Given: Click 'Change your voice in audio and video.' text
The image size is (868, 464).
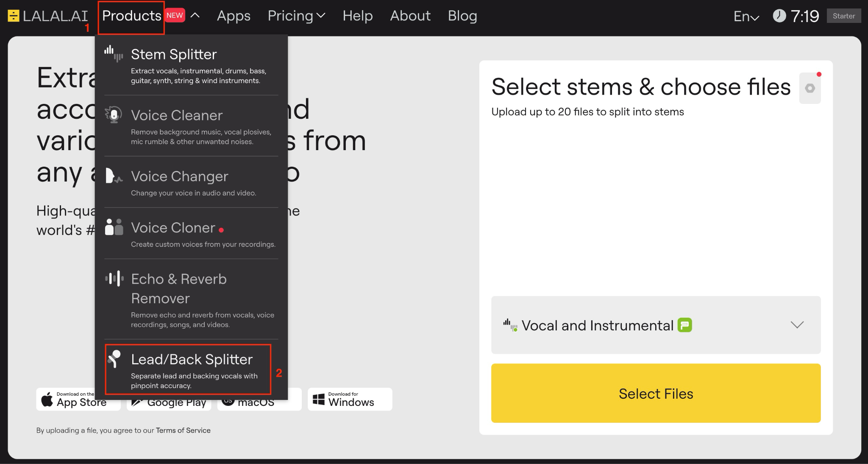Looking at the screenshot, I should [193, 193].
